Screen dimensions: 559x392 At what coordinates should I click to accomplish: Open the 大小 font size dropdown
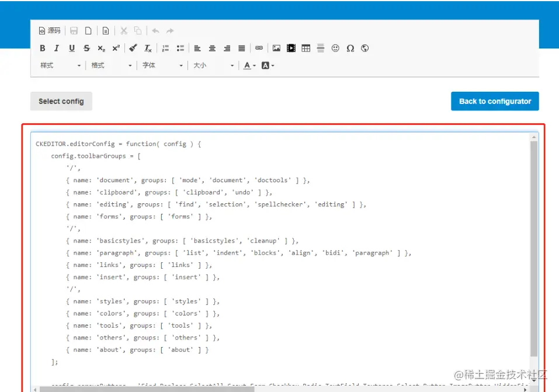click(x=213, y=65)
